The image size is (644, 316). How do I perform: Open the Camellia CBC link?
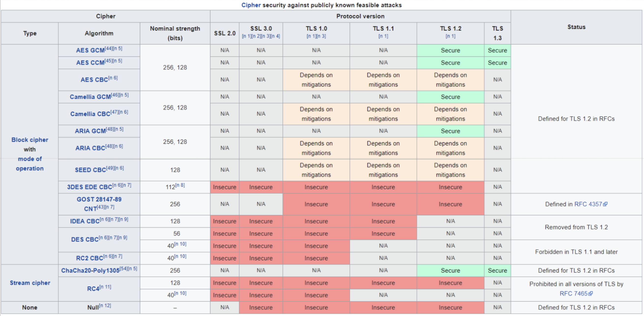coord(90,114)
